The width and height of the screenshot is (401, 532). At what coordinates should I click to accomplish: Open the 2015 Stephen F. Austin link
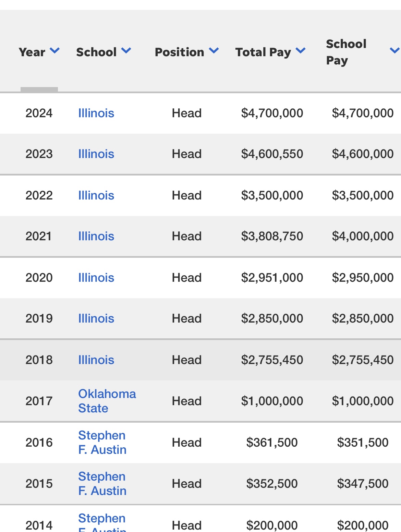pos(102,484)
